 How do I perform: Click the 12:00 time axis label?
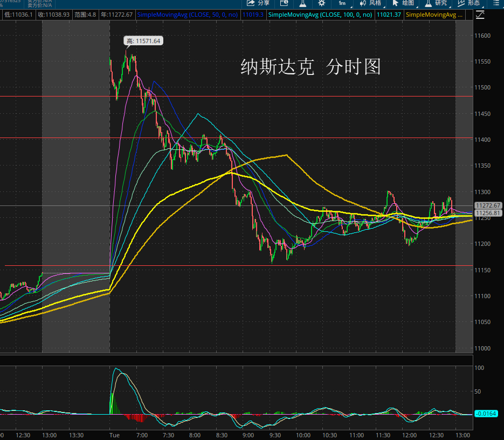pos(410,435)
